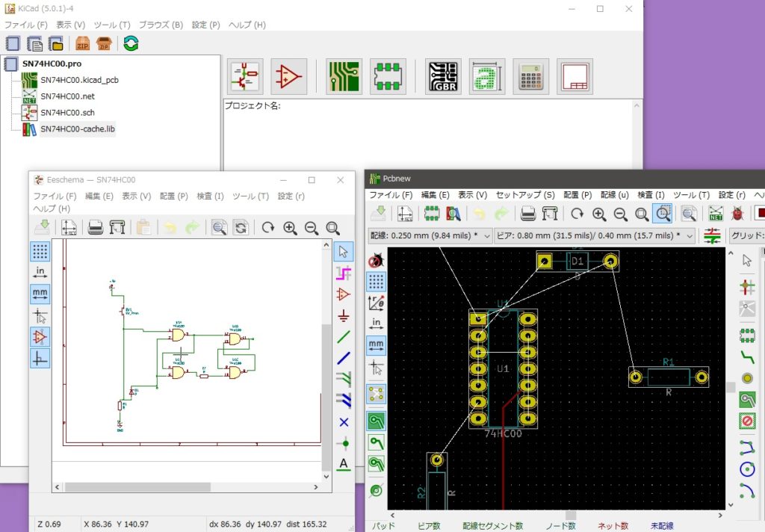
Task: Select the place text tool in Eeschema
Action: 344,464
